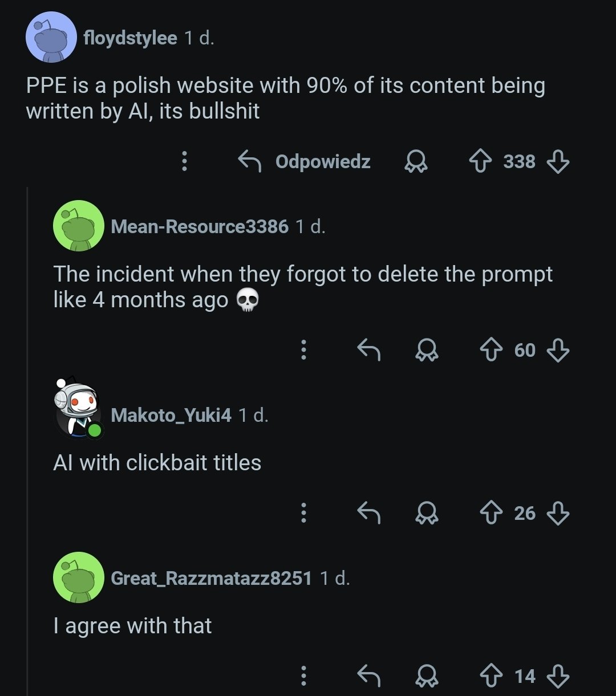This screenshot has height=696, width=616.
Task: Click Odpowiedz to reply to floydstylee
Action: point(305,162)
